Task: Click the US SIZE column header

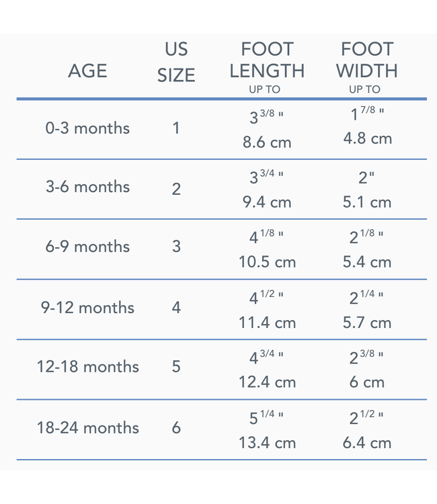Action: pos(176,62)
